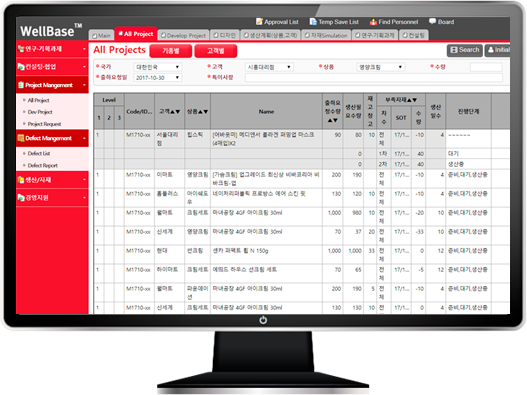Open Defect List in the sidebar
Image resolution: width=527 pixels, height=395 pixels.
[x=39, y=154]
